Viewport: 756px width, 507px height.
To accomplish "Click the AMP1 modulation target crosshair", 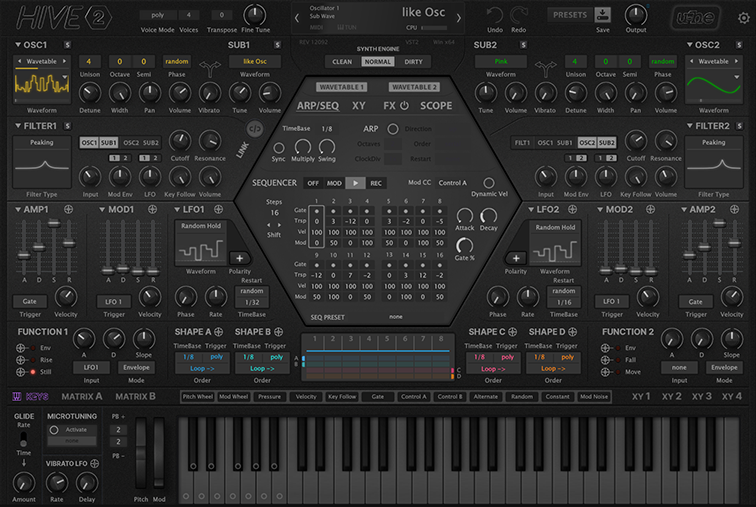I will click(68, 209).
